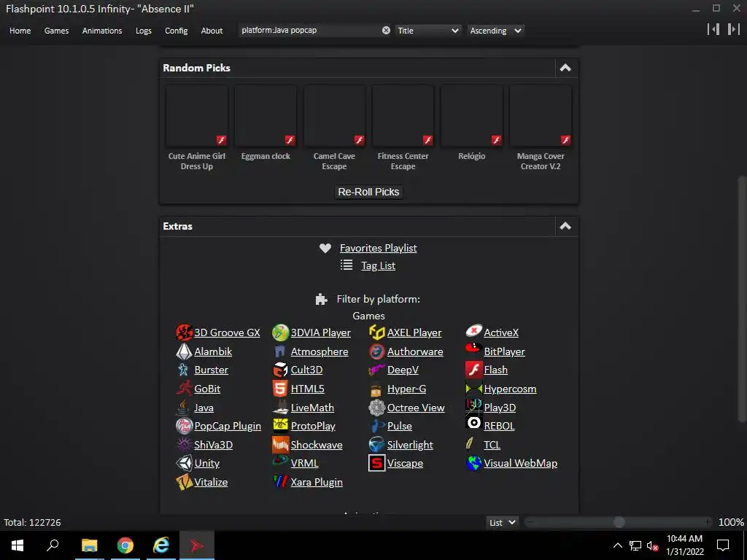
Task: Click the Unity platform icon
Action: click(x=184, y=463)
